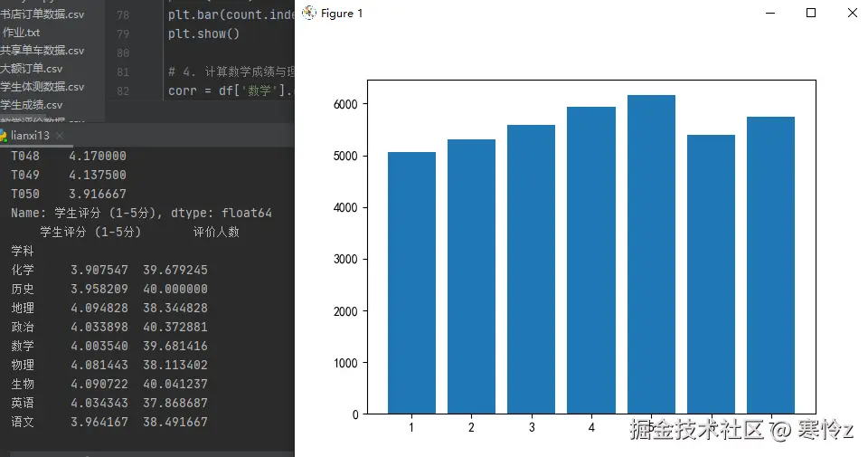This screenshot has width=868, height=457.
Task: Click the 历史 row value 40.000000
Action: (175, 290)
